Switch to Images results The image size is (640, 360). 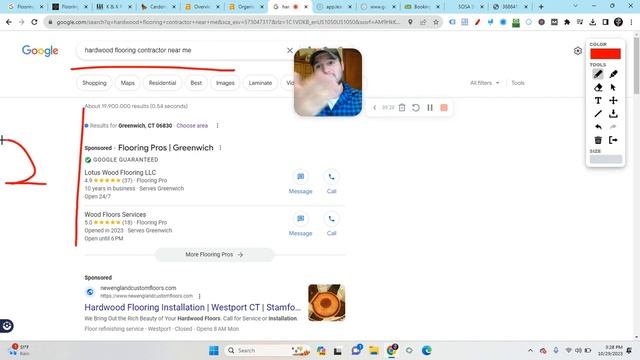(225, 83)
